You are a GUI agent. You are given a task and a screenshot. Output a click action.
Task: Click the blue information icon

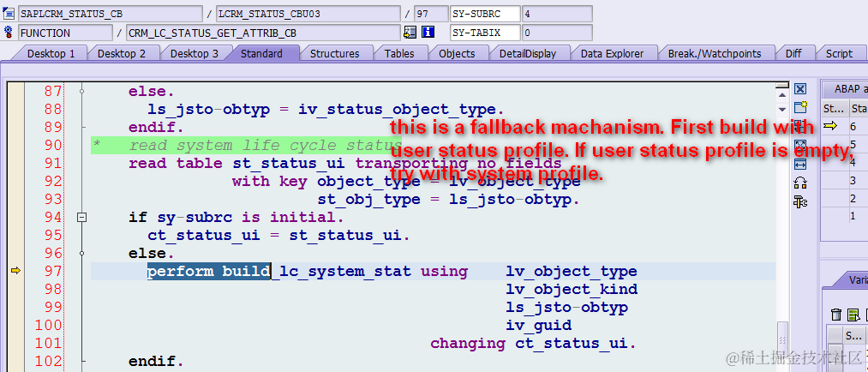(428, 33)
